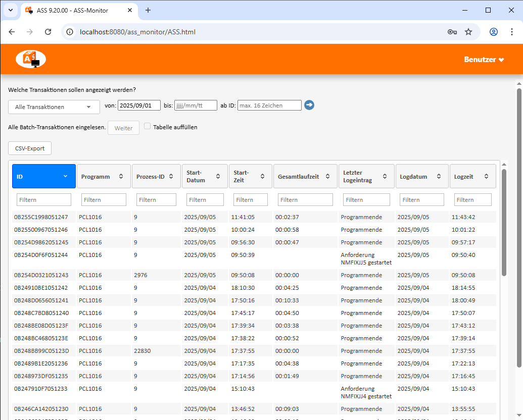The width and height of the screenshot is (523, 420).
Task: Open the tab search dropdown
Action: (x=11, y=10)
